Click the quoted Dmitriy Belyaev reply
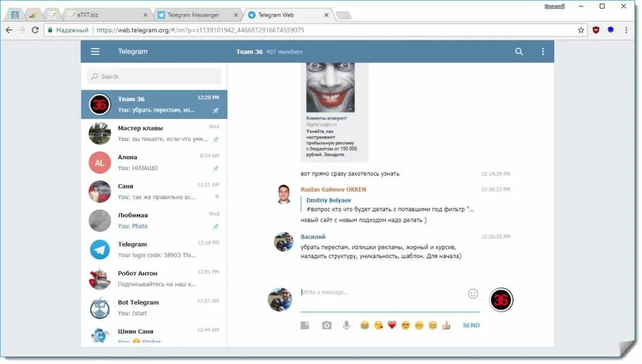This screenshot has width=642, height=364. 387,205
